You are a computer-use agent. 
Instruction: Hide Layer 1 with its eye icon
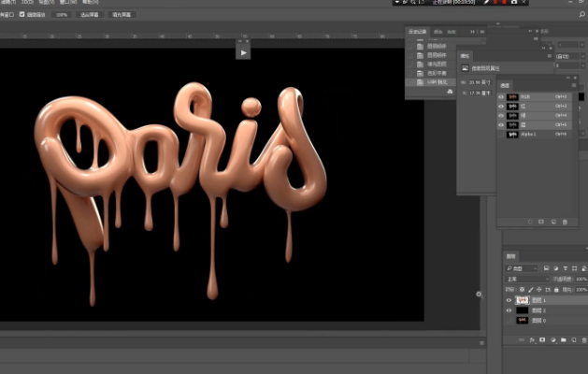point(509,300)
